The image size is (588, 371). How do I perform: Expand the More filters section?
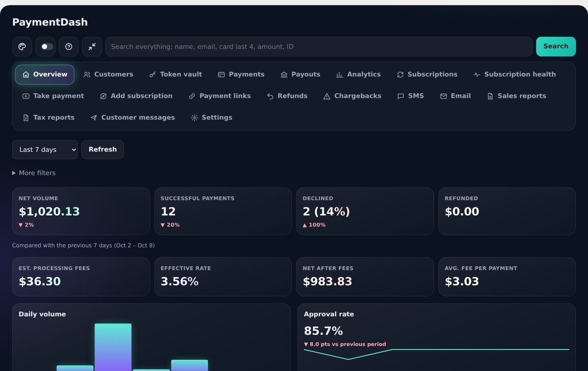click(34, 173)
